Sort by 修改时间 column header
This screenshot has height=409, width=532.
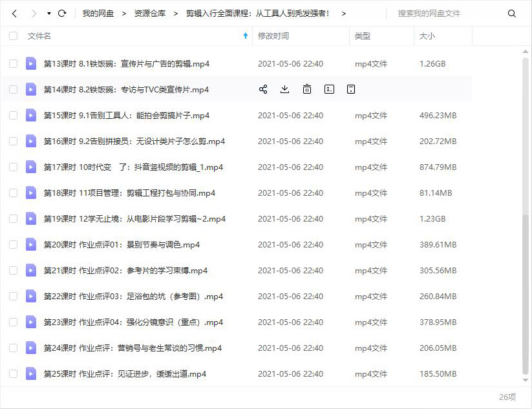(273, 36)
